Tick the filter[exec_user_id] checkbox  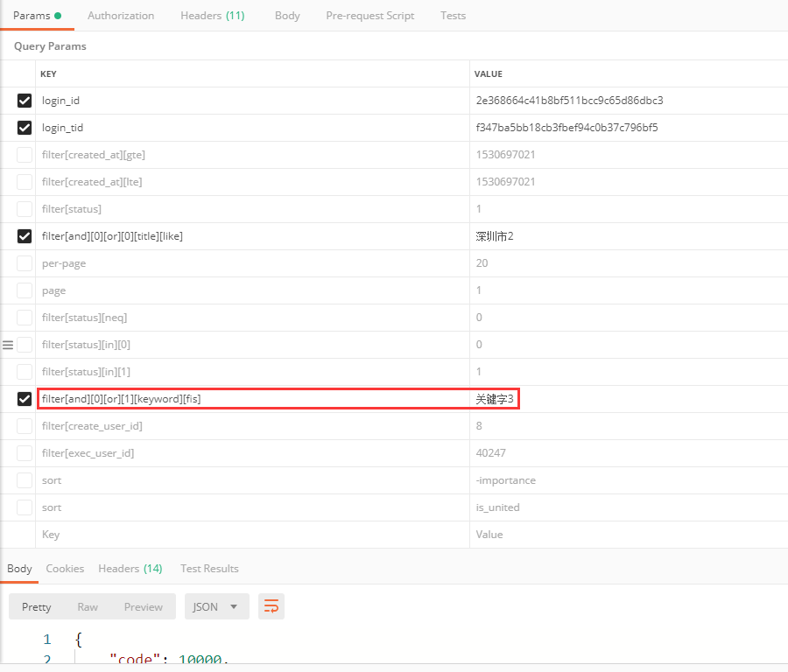point(25,453)
